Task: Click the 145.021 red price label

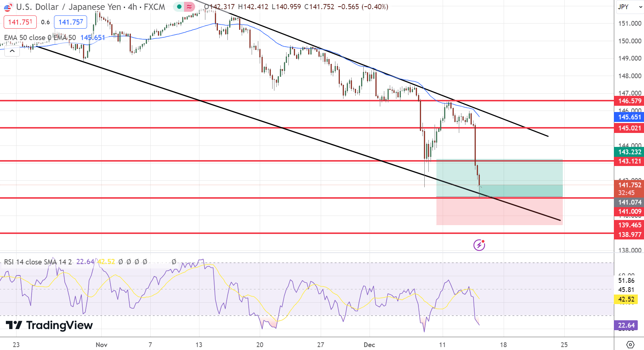Action: (x=629, y=128)
